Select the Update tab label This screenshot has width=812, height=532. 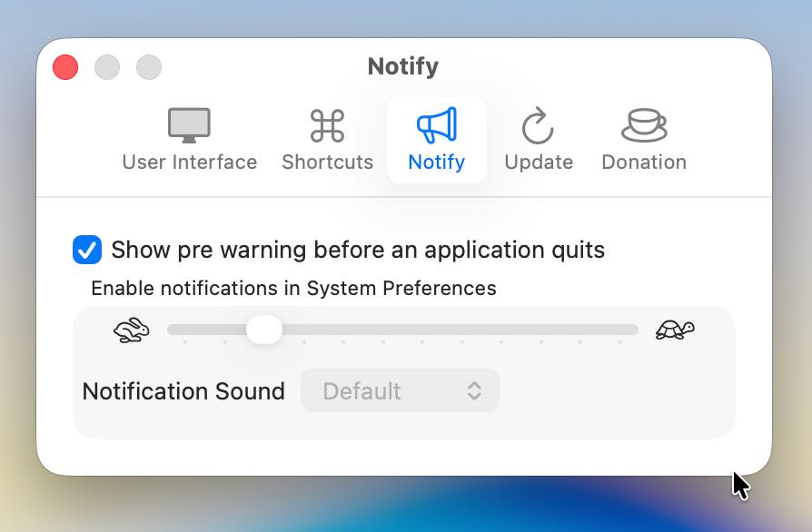click(x=539, y=163)
